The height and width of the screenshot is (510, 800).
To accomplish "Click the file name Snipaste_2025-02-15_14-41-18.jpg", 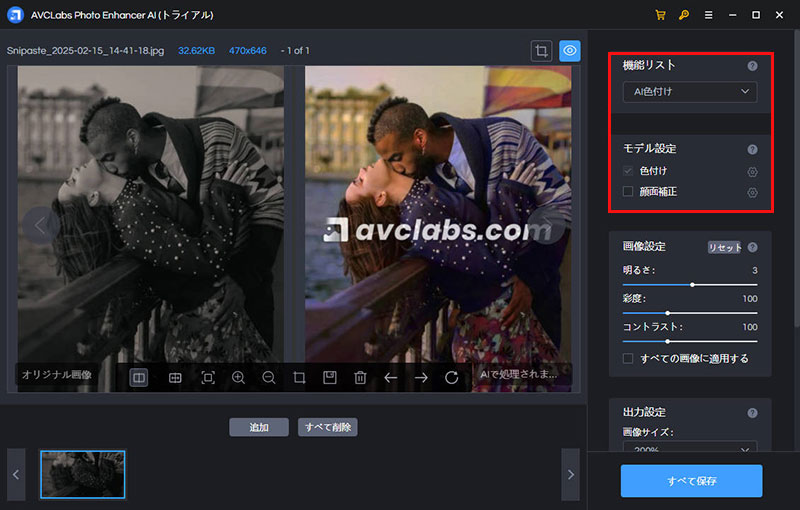I will pyautogui.click(x=85, y=50).
